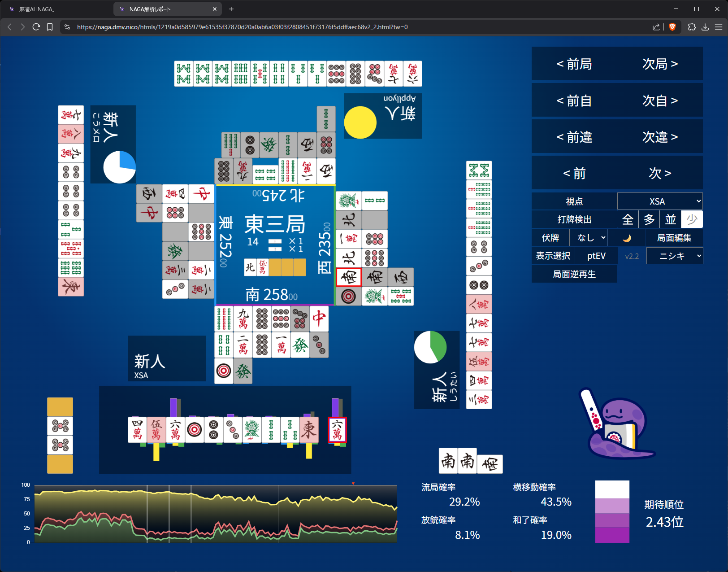Toggle the crescent moon night mode icon
The image size is (728, 572).
[x=627, y=238]
